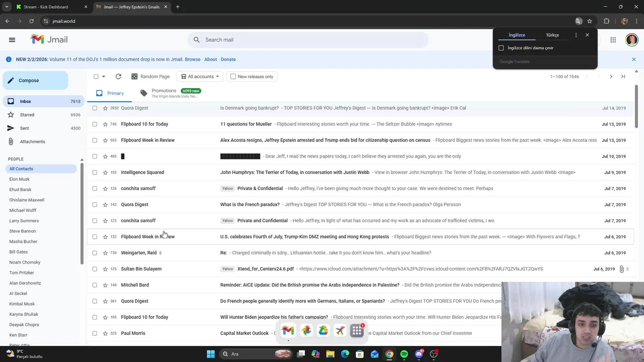Open Google Translate options menu

(x=576, y=35)
